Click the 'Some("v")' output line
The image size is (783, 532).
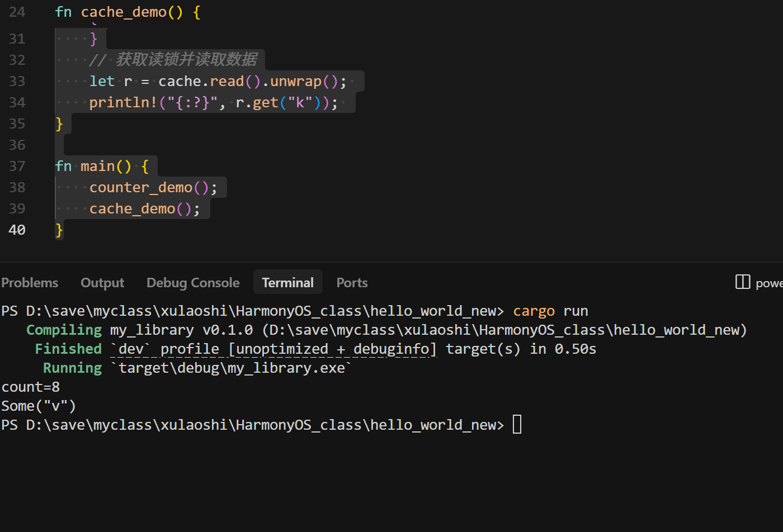(39, 406)
